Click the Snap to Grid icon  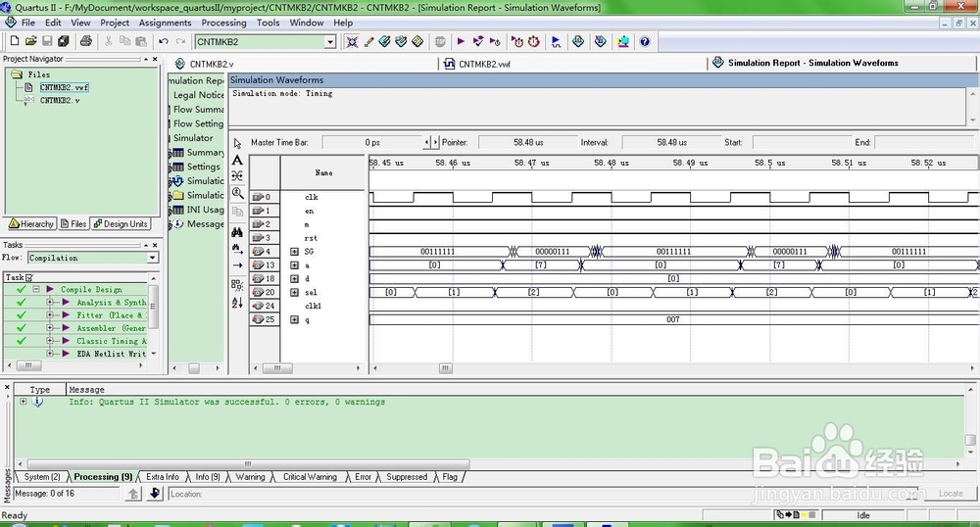tap(237, 285)
